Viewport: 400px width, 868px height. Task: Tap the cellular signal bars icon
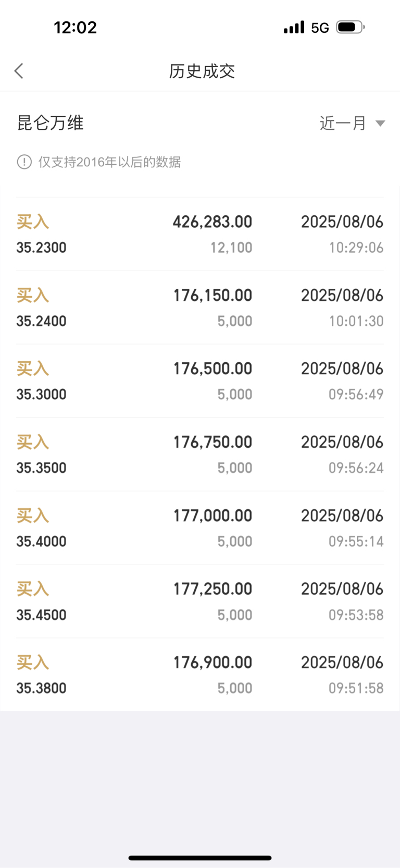pos(294,27)
